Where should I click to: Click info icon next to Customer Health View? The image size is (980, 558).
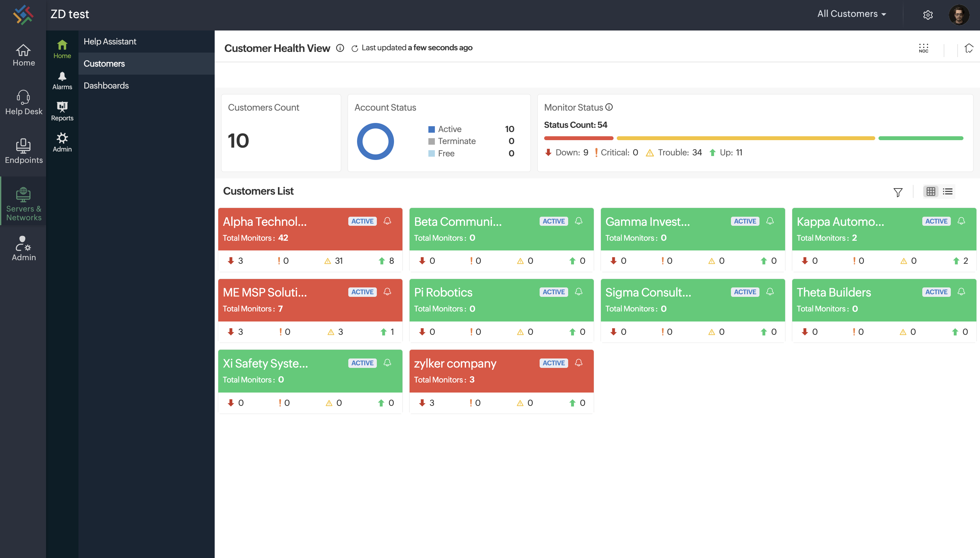pyautogui.click(x=340, y=48)
